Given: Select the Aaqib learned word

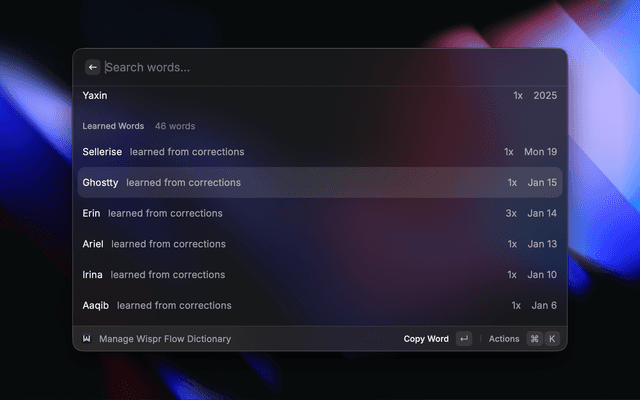Looking at the screenshot, I should point(96,305).
